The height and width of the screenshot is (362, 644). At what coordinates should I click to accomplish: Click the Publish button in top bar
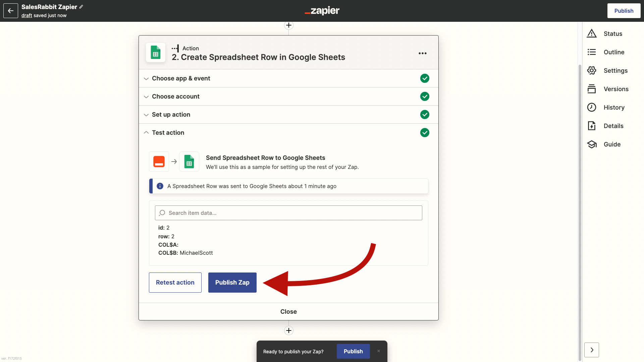click(x=624, y=11)
